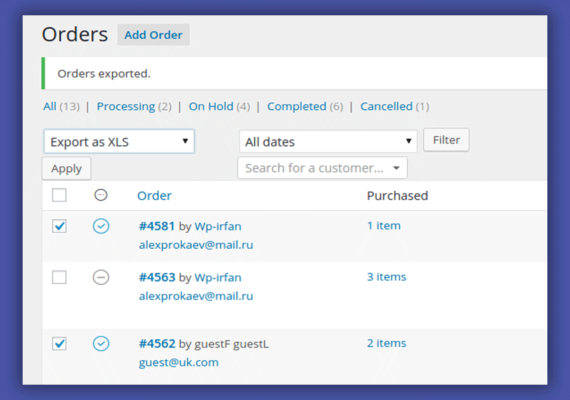View the On Hold orders filter

pos(211,107)
